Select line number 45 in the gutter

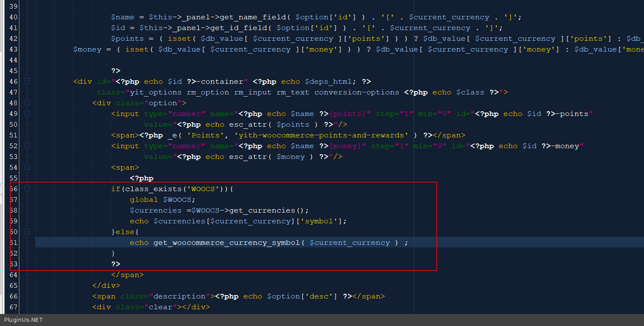point(13,71)
